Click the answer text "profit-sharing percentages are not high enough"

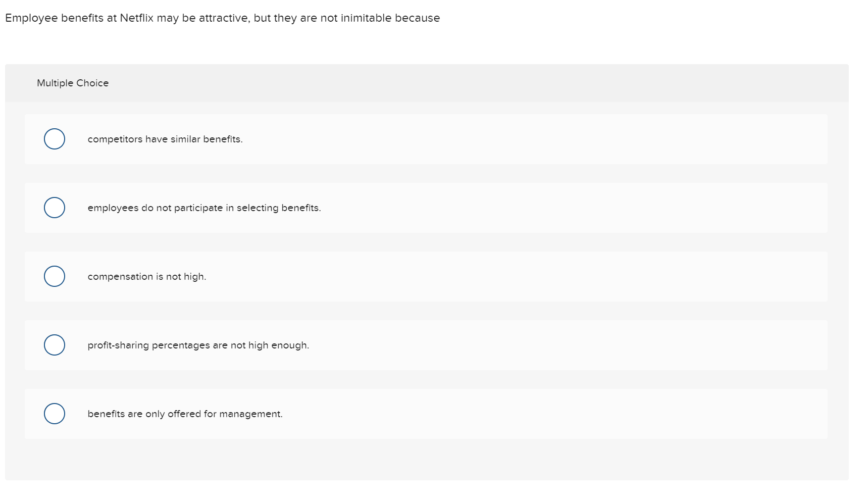pyautogui.click(x=198, y=345)
